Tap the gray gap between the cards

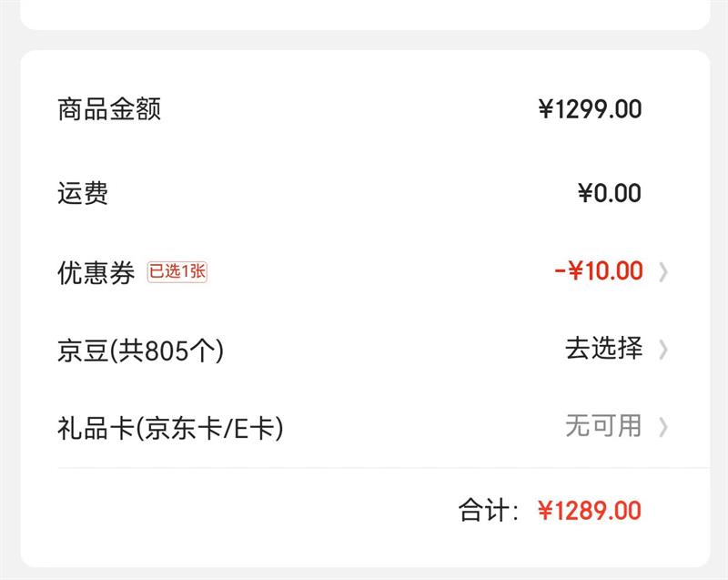coord(364,40)
